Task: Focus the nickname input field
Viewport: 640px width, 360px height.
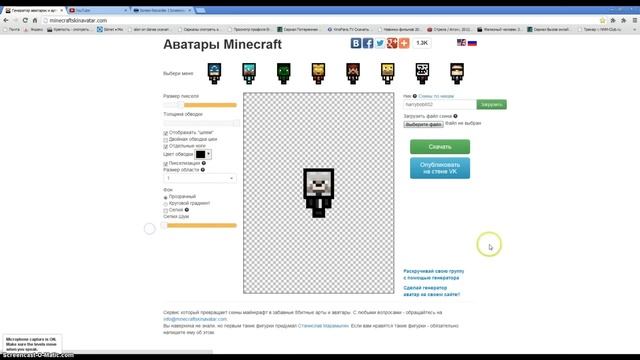Action: pyautogui.click(x=440, y=104)
